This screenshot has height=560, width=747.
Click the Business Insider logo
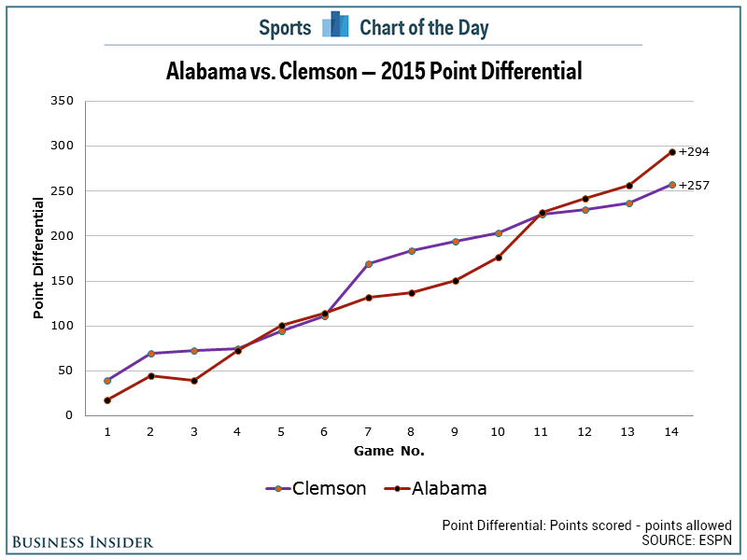coord(84,541)
